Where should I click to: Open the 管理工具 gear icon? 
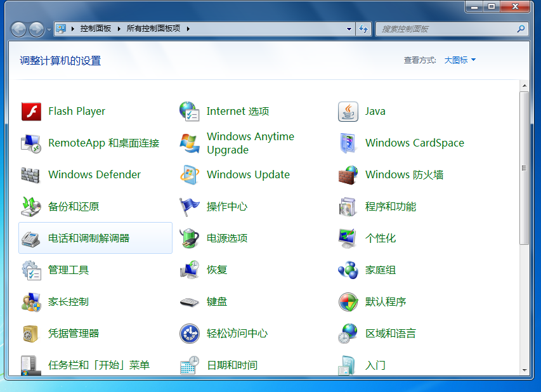pos(32,270)
